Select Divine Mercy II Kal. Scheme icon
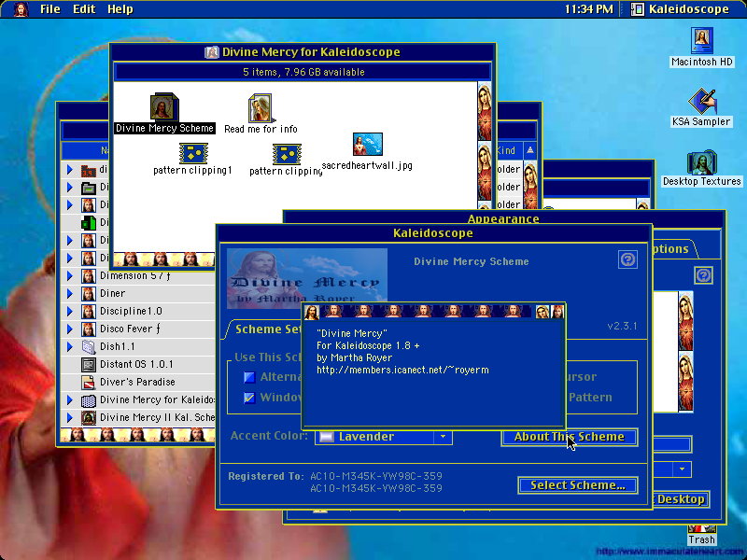747x560 pixels. [88, 417]
